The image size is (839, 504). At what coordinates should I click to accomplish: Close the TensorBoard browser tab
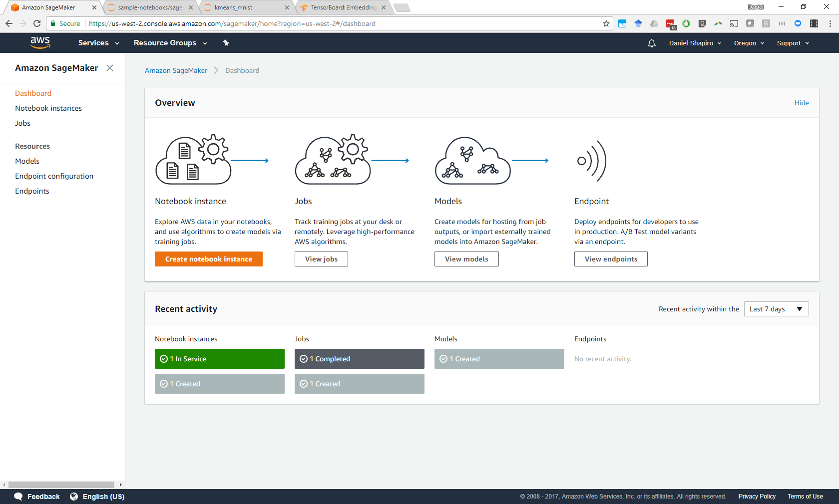384,7
